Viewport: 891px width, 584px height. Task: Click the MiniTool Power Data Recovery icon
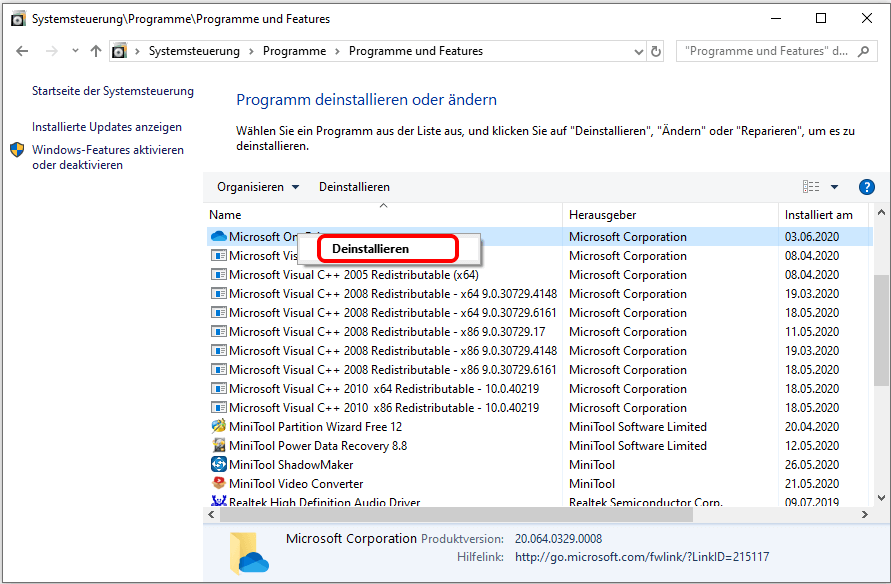click(x=218, y=445)
